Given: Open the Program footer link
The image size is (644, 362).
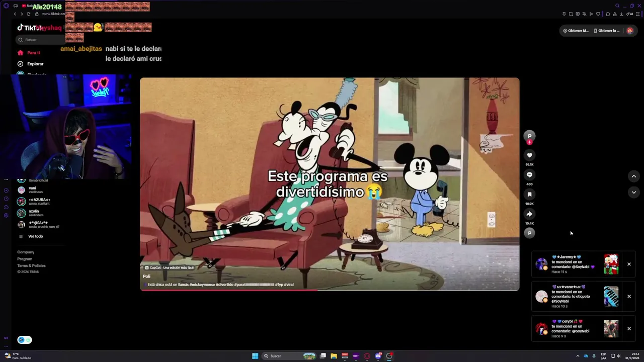Looking at the screenshot, I should pos(25,259).
